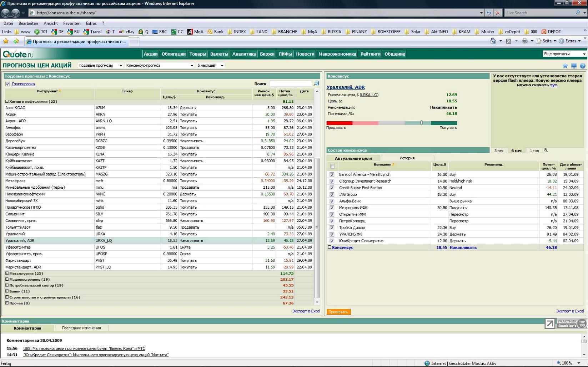Click the RSS feeds icon in toolbar
This screenshot has width=588, height=367.
[509, 41]
